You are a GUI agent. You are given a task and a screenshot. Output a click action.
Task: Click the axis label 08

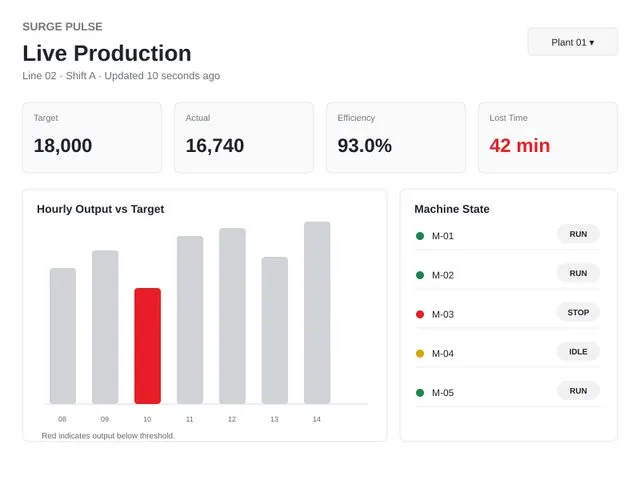pos(62,419)
